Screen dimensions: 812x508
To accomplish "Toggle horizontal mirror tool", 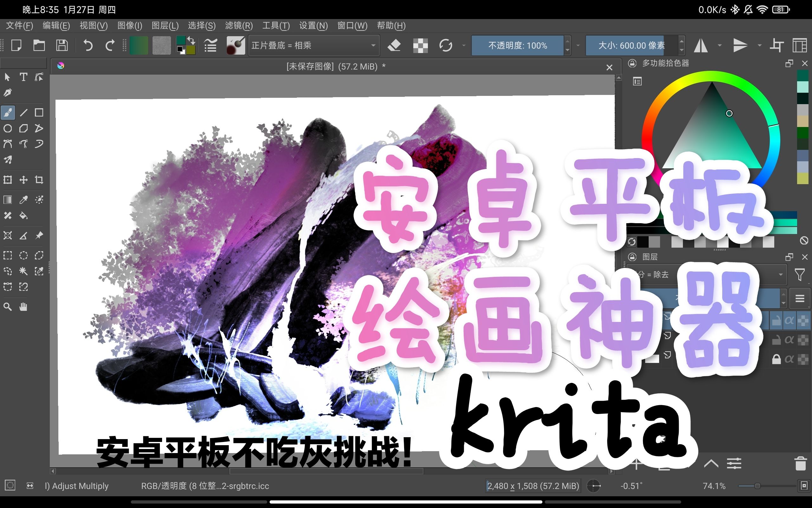I will [701, 45].
